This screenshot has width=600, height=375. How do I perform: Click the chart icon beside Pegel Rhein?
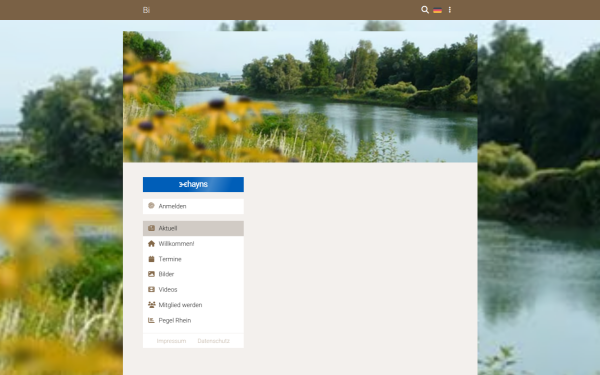[151, 320]
